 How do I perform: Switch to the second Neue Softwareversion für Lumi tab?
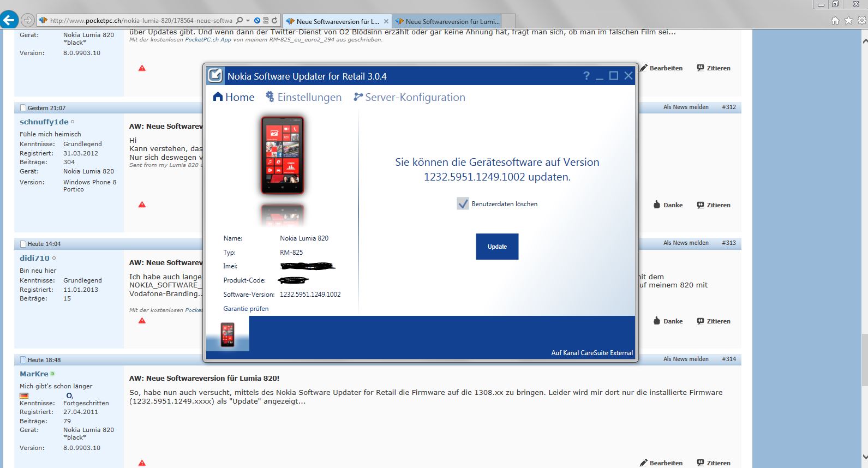(x=446, y=21)
